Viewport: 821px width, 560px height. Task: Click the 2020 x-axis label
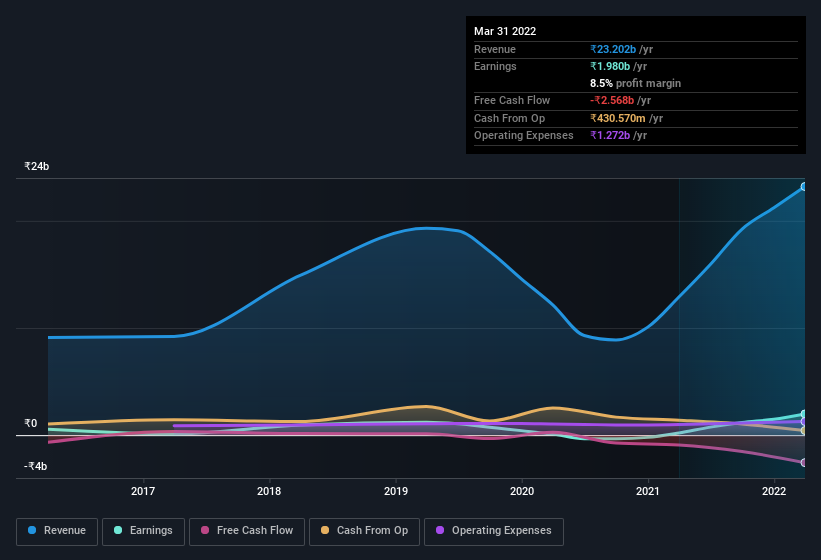click(522, 491)
